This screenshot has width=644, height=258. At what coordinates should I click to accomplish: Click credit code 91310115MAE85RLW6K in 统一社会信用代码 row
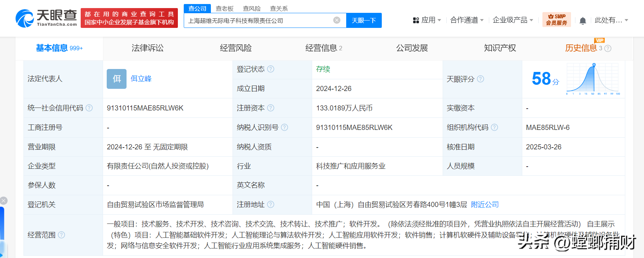pos(145,108)
